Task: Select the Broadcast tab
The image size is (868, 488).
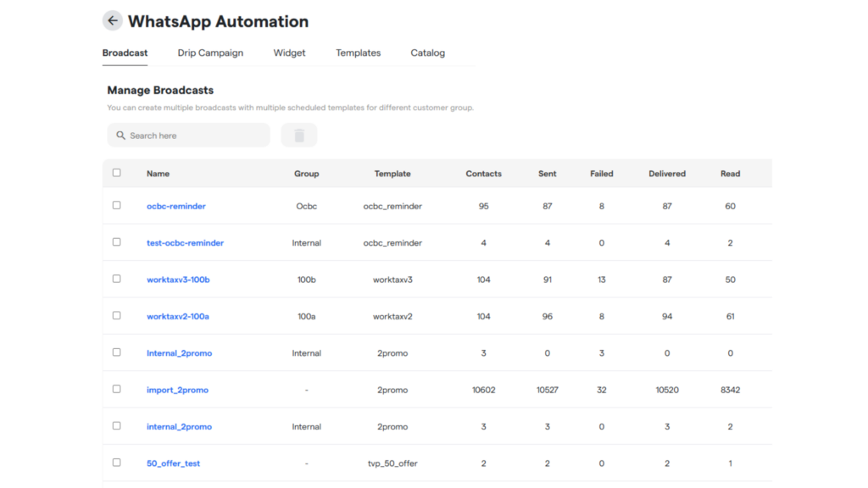Action: click(125, 53)
